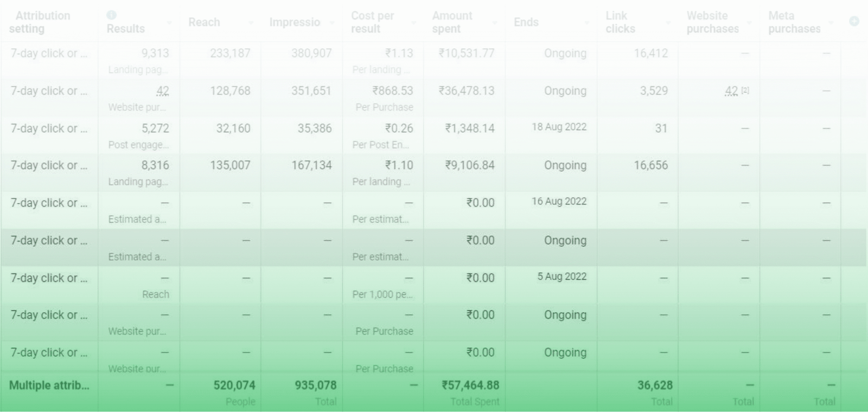Open the Cost per result dropdown arrow
The height and width of the screenshot is (412, 868).
click(413, 23)
